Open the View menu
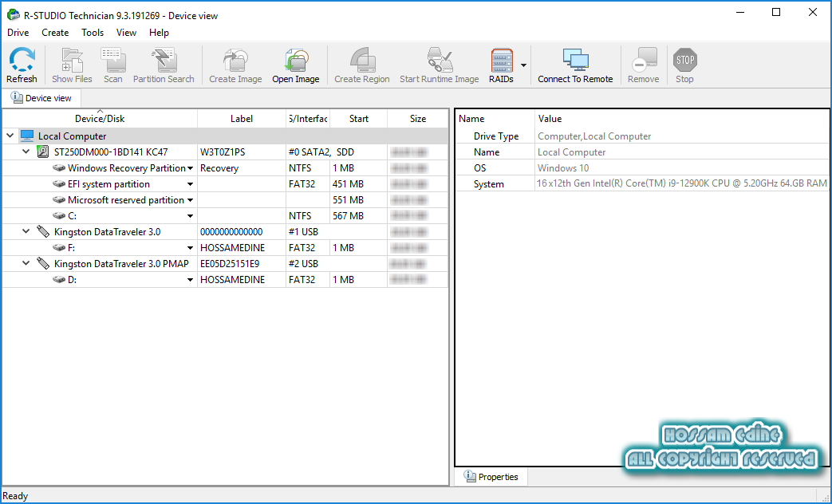The width and height of the screenshot is (832, 504). (x=126, y=33)
